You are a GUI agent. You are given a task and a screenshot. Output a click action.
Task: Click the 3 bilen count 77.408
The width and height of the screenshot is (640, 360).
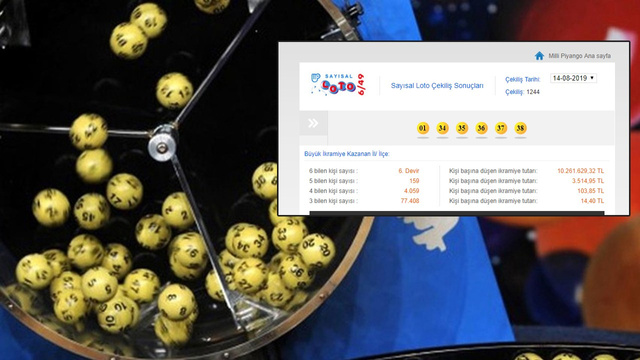click(410, 201)
